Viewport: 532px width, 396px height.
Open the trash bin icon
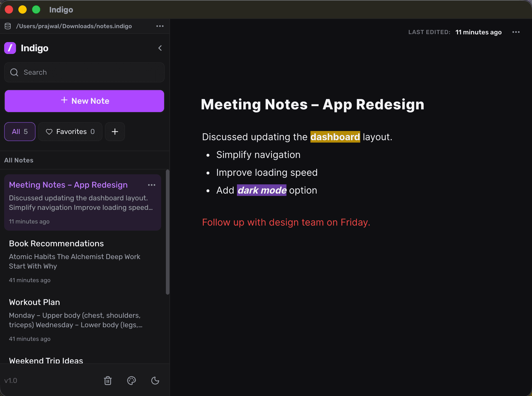tap(108, 381)
